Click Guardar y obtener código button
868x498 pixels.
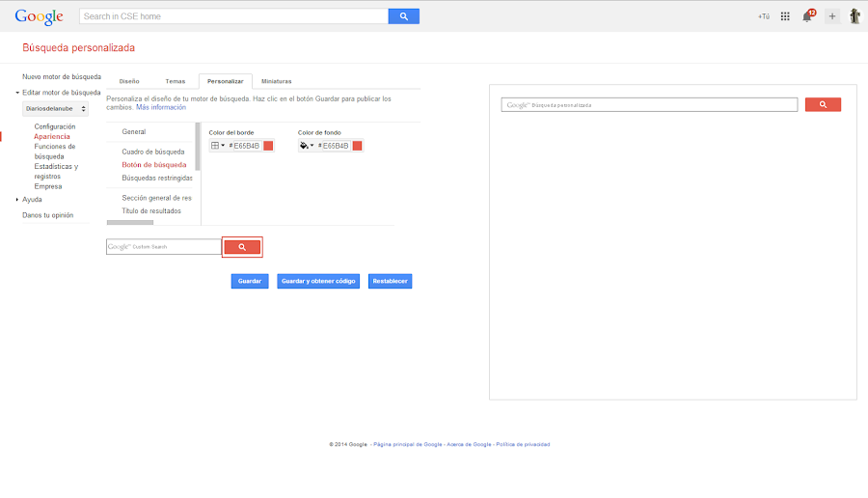coord(318,282)
